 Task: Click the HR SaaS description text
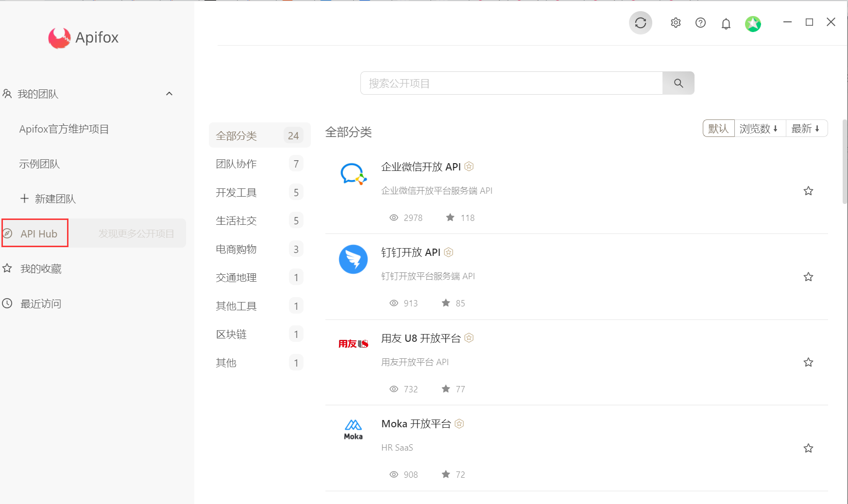click(x=397, y=448)
